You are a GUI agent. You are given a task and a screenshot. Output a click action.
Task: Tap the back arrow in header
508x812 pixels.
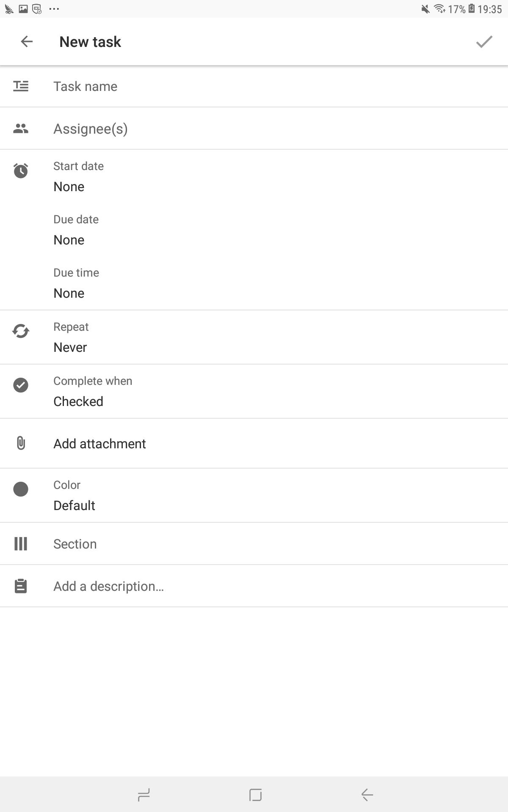coord(27,41)
